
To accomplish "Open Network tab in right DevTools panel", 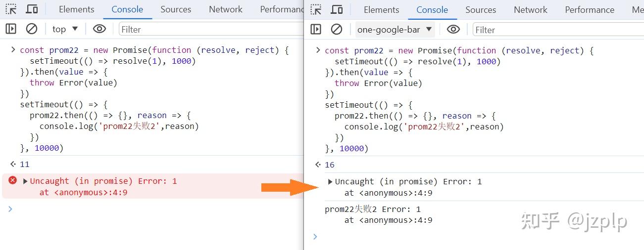I will click(531, 9).
